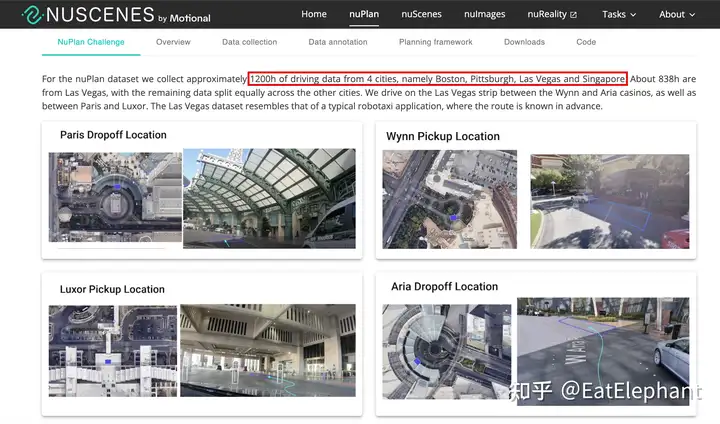Switch to the Downloads tab
Image resolution: width=720 pixels, height=424 pixels.
524,42
